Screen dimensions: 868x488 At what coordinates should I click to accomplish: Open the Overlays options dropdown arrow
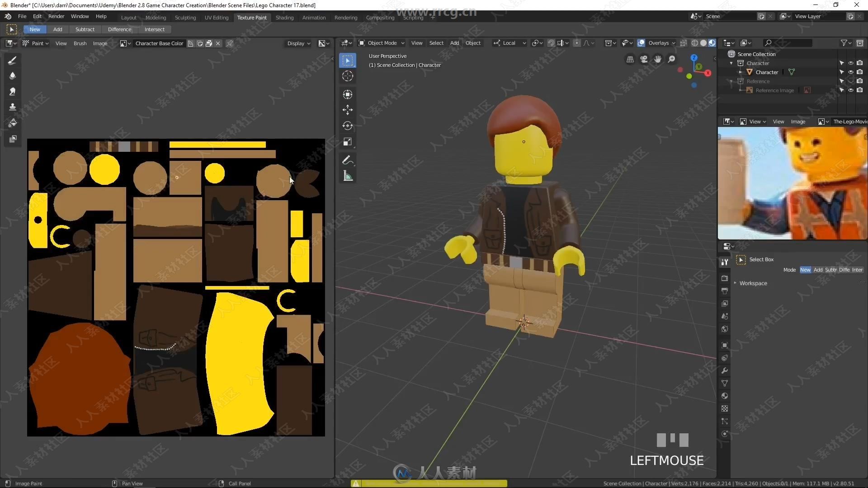tap(673, 43)
